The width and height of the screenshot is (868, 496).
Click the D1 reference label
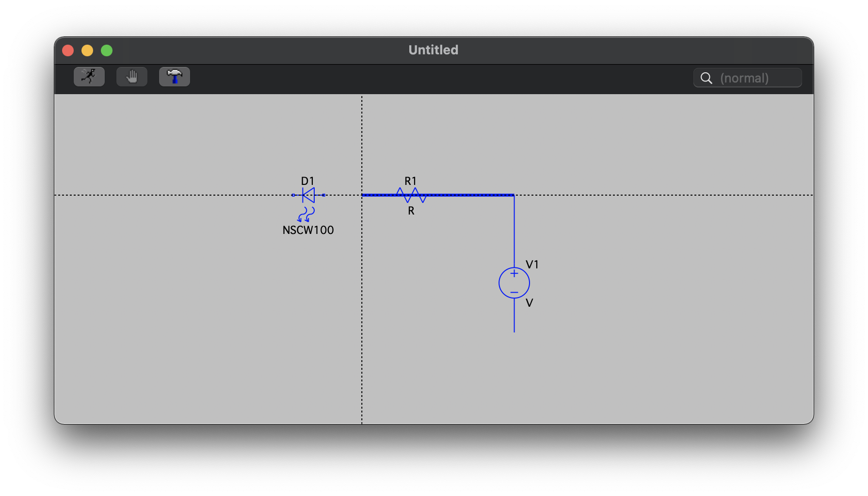tap(307, 181)
